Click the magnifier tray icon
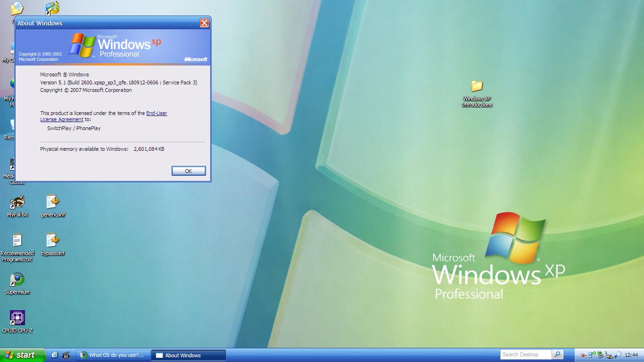The image size is (644, 362). pos(618,354)
